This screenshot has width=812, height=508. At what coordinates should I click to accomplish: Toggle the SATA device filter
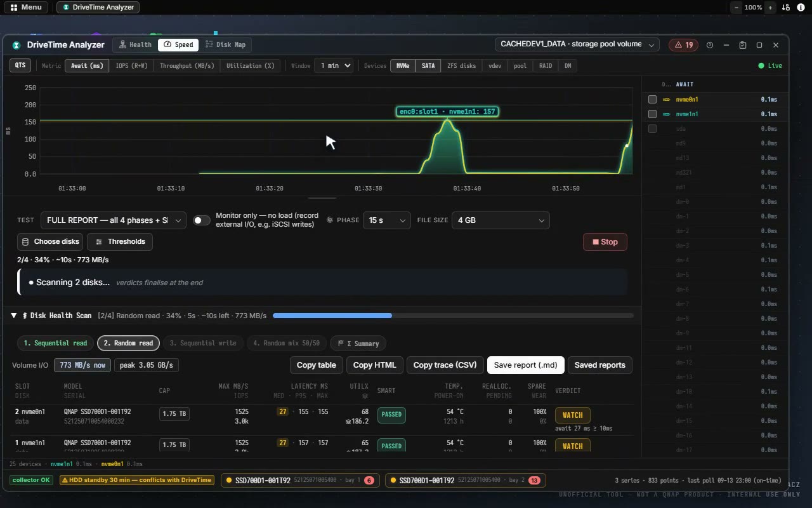pos(428,66)
